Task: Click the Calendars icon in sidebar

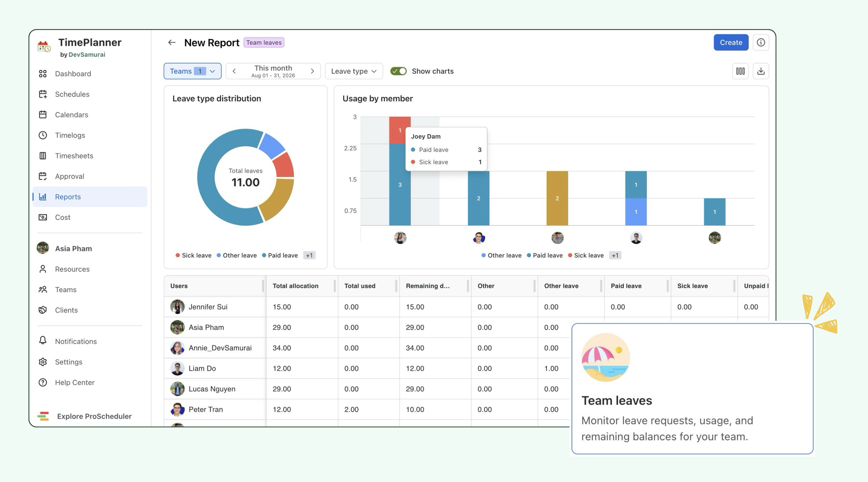Action: [43, 115]
